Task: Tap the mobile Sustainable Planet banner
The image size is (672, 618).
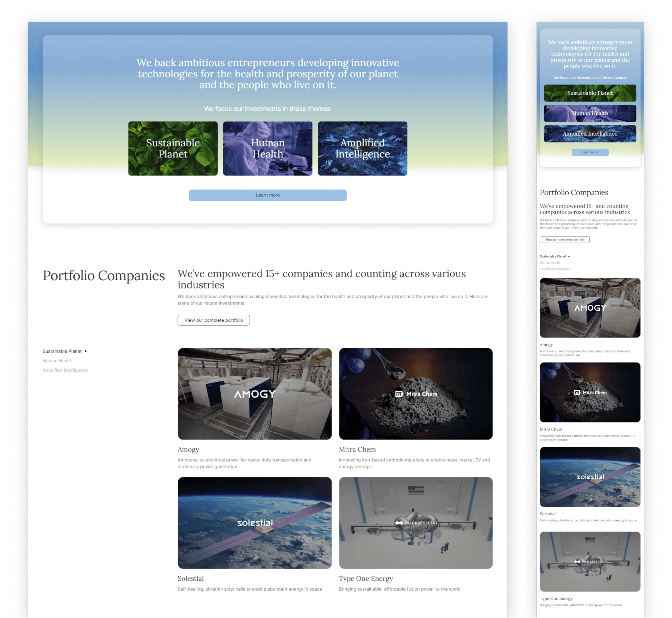Action: (x=590, y=93)
